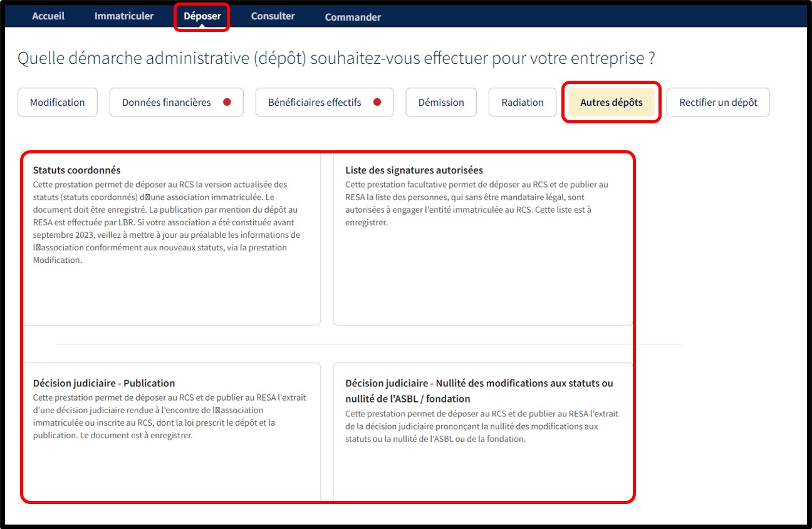Click the Liste des signatures autorisées description text

tap(476, 203)
